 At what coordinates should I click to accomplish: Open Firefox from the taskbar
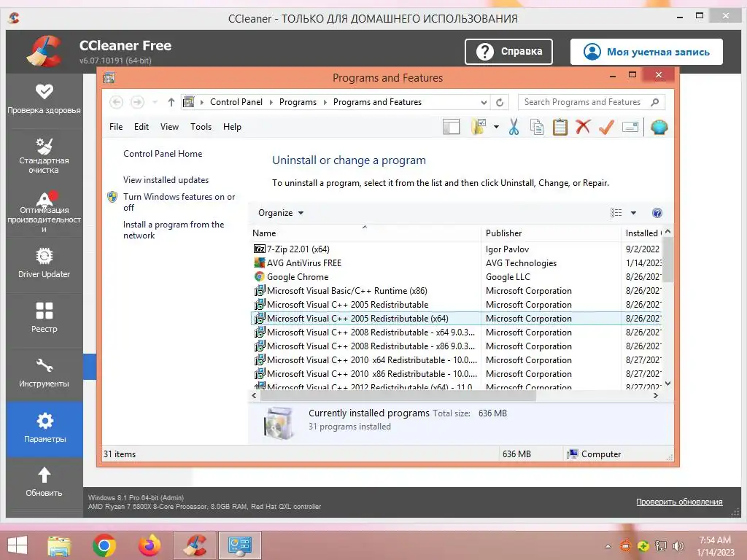(149, 545)
